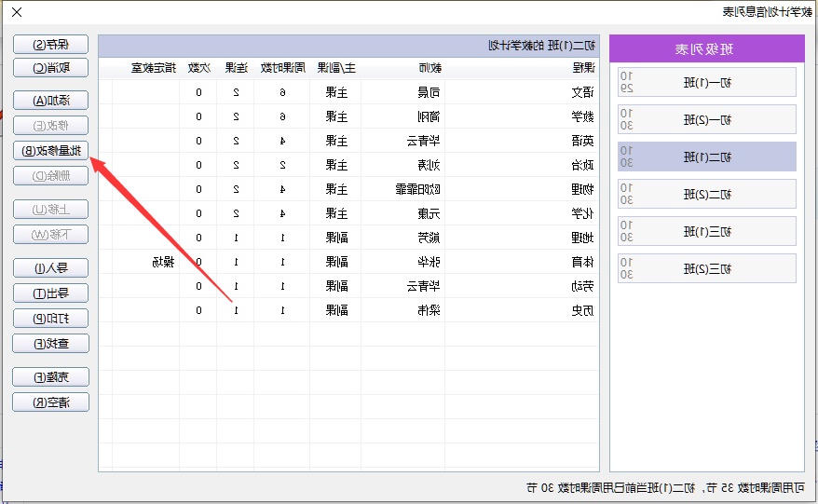
Task: Click the 操场 classroom cell
Action: click(163, 262)
